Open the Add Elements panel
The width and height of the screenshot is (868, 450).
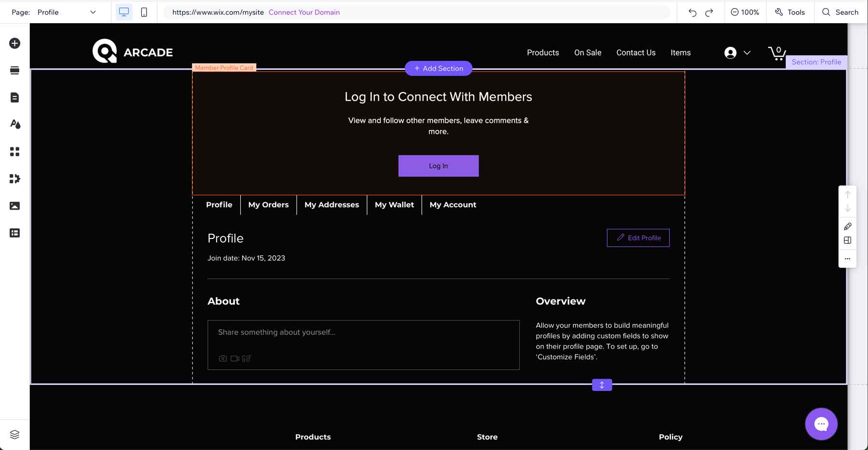point(14,43)
